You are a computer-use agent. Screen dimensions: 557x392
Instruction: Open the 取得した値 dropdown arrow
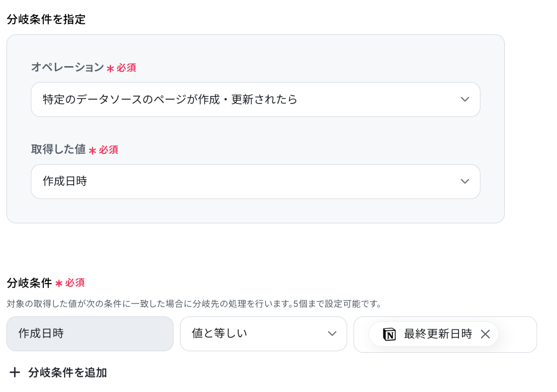(x=464, y=182)
